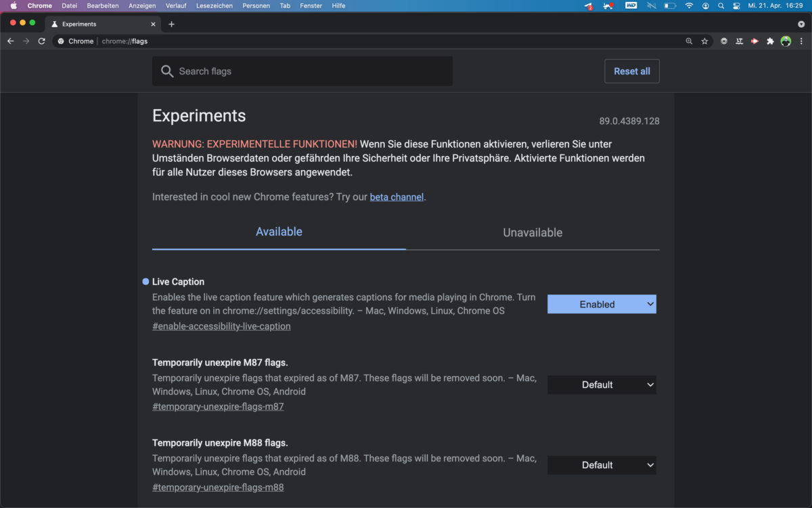Image resolution: width=812 pixels, height=508 pixels.
Task: Open the LanguageTool (LT) extension
Action: (x=739, y=41)
